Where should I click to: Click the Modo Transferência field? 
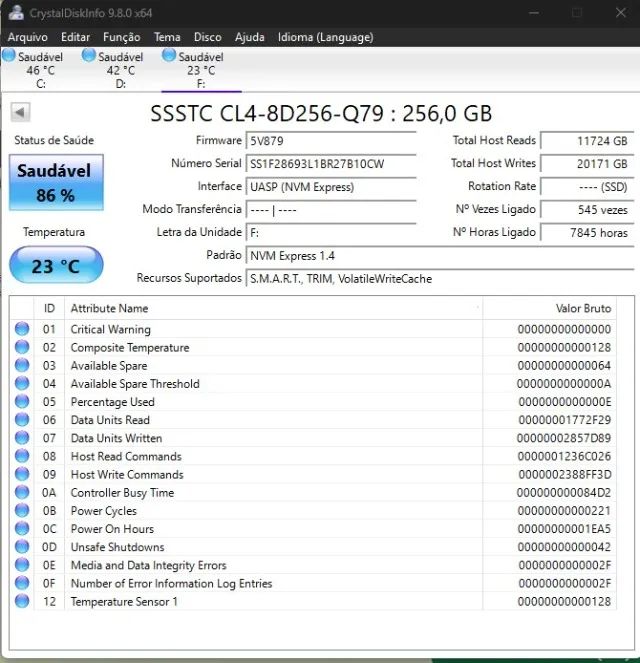point(331,209)
